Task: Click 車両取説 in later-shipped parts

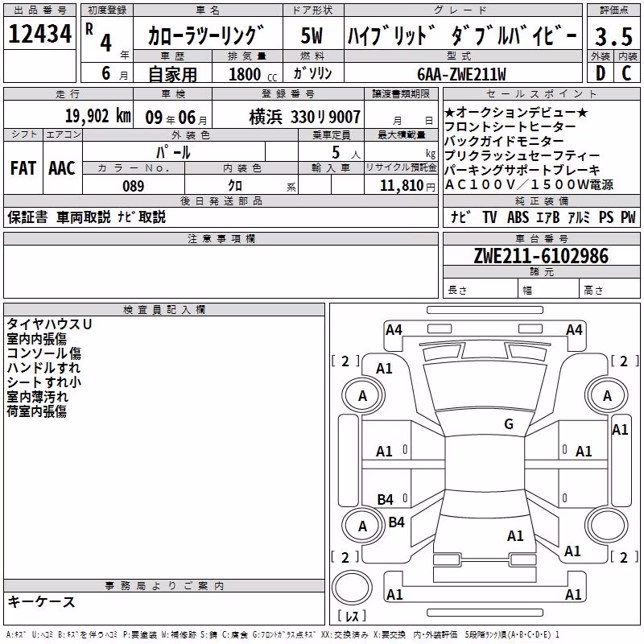Action: coord(84,217)
